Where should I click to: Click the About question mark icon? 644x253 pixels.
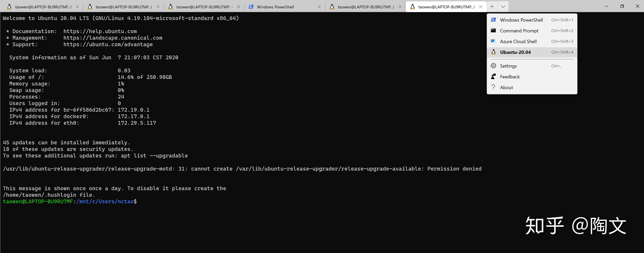click(493, 87)
